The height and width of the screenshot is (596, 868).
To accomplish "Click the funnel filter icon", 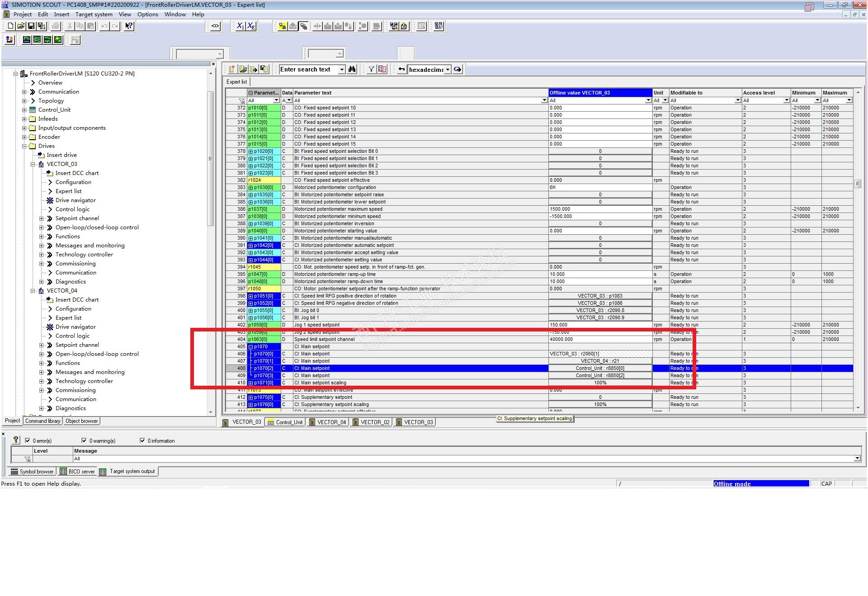I will (371, 69).
